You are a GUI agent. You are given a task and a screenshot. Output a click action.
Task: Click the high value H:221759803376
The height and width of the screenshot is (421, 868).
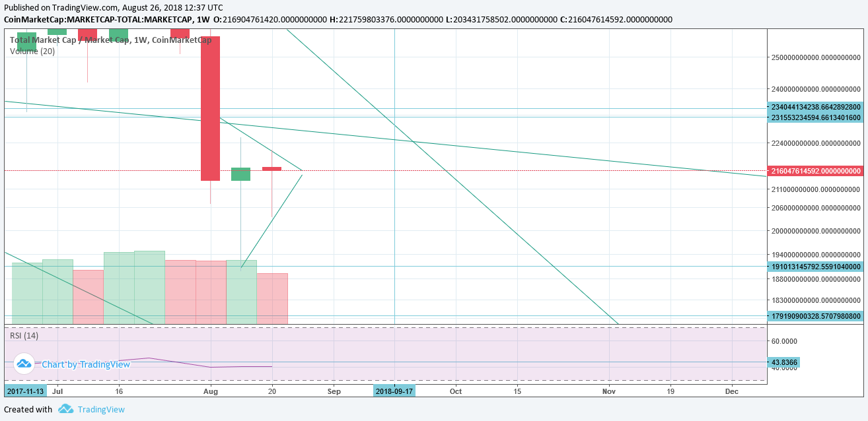pos(386,19)
